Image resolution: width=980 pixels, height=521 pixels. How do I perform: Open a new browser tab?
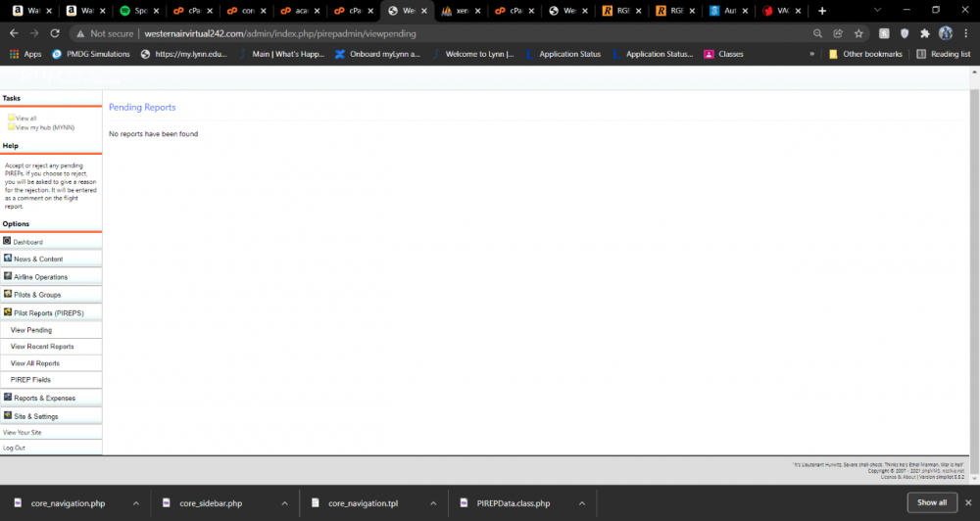(821, 11)
